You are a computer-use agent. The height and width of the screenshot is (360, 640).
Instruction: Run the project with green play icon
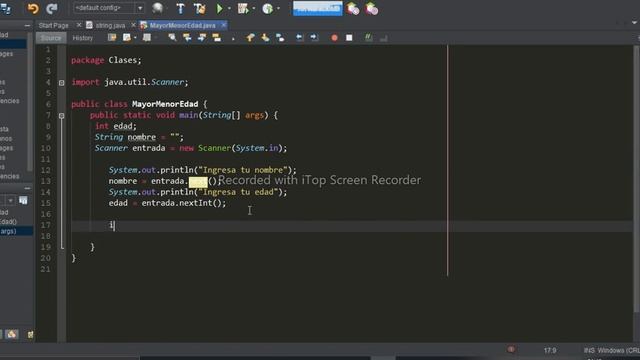point(220,8)
